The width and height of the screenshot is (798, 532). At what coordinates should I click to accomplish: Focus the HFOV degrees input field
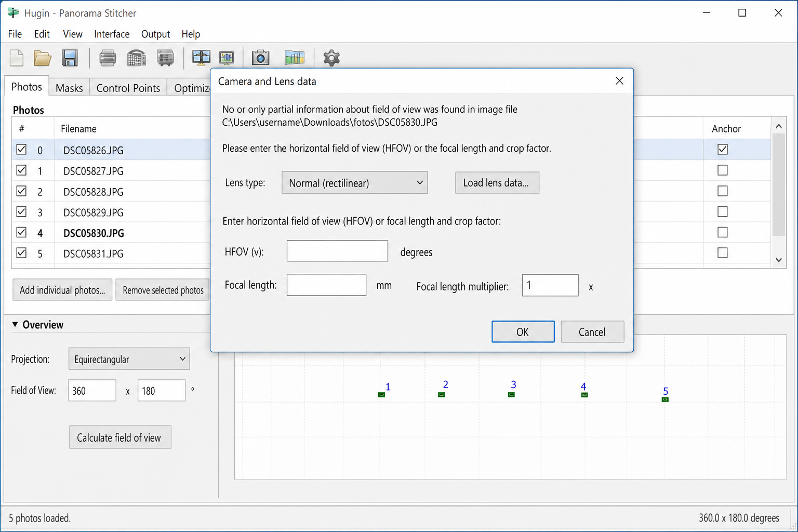[337, 251]
